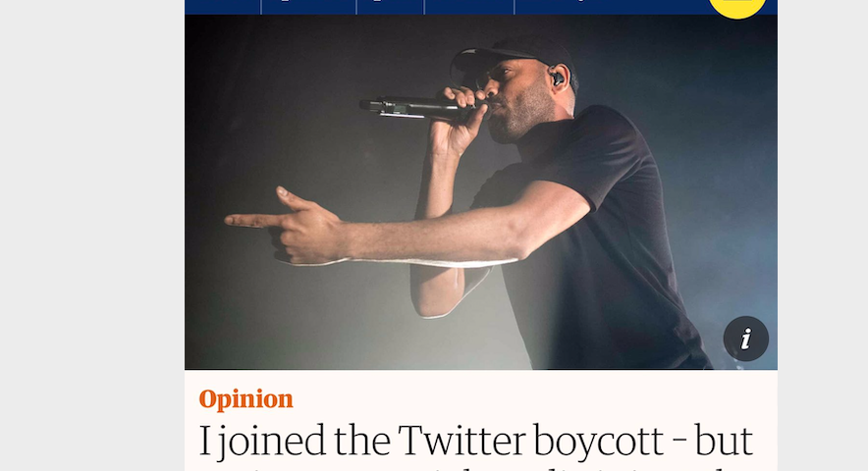Select the widest tab beside the yellow button
This screenshot has width=868, height=471.
point(609,6)
